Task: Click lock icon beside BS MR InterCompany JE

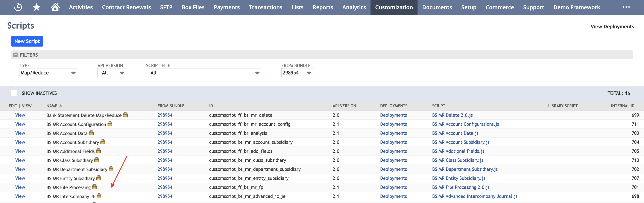Action: (x=99, y=196)
